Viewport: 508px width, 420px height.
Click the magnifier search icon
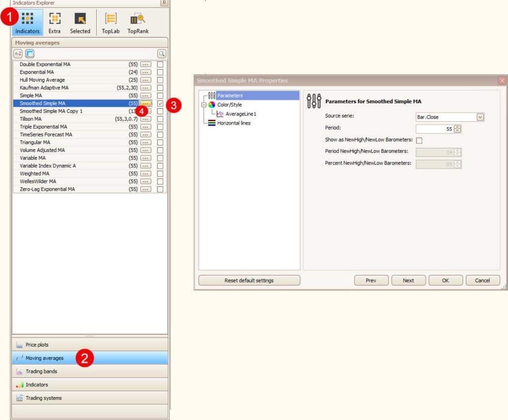(x=162, y=54)
